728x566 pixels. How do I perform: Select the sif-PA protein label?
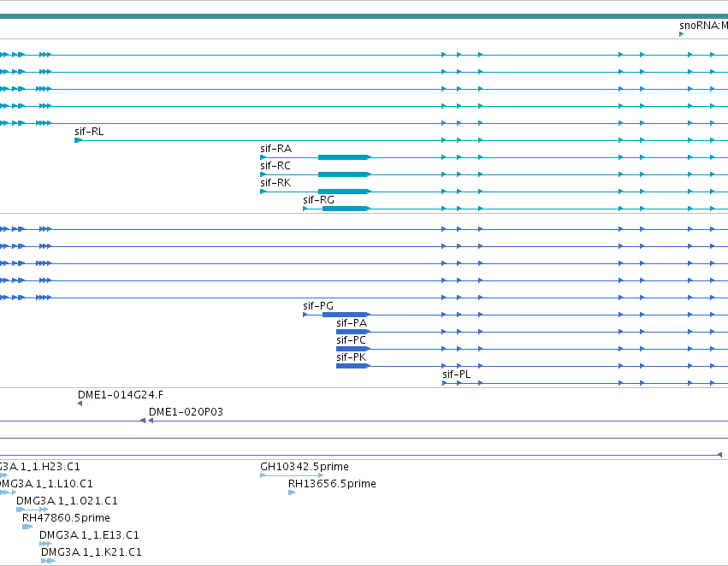click(352, 323)
